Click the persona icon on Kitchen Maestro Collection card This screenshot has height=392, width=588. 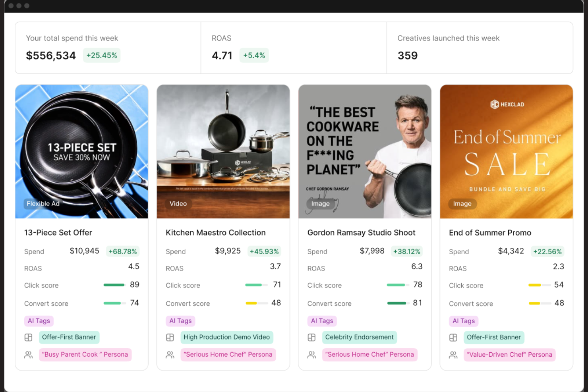point(170,355)
